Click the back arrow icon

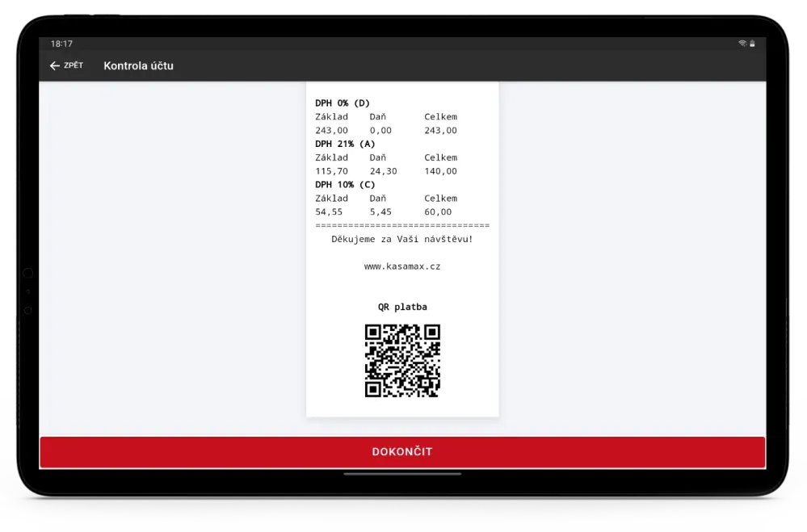pyautogui.click(x=55, y=66)
